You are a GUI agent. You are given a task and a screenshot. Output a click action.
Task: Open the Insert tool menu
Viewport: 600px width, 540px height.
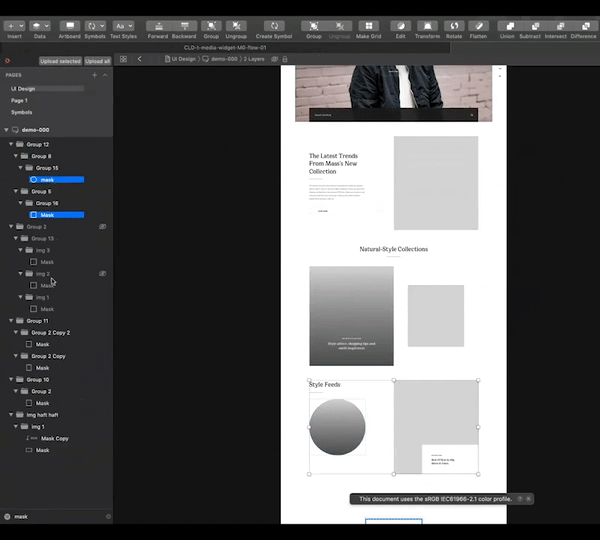[14, 26]
